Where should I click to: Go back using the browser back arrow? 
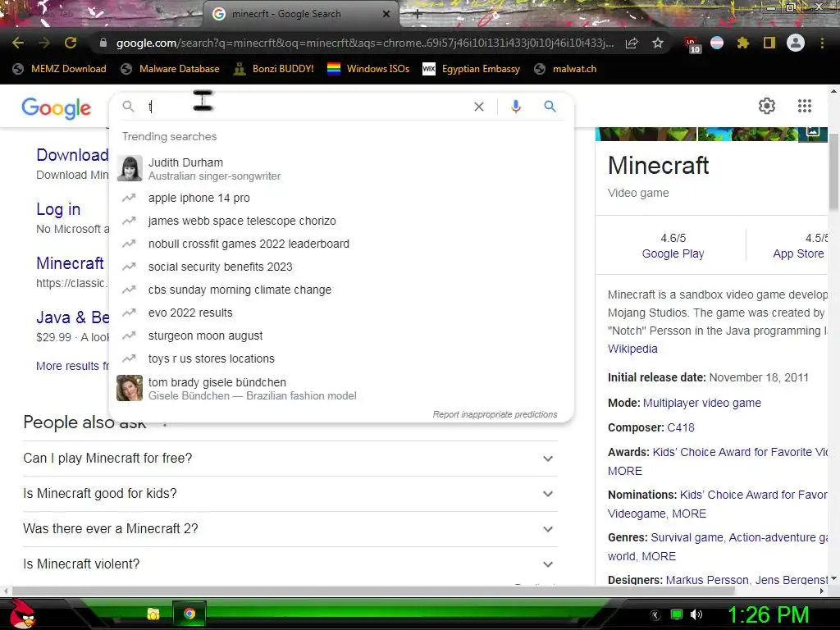18,43
